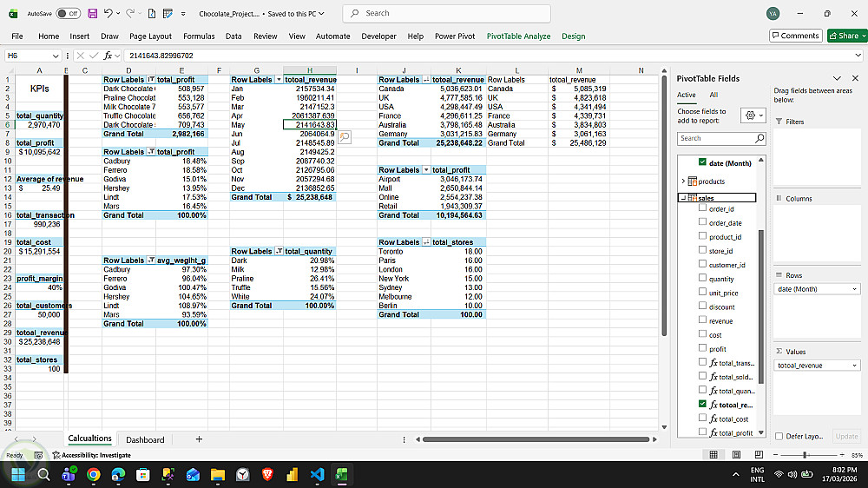Screen dimensions: 868x488
Task: Enable the Defer Layout Update checkbox
Action: [779, 437]
